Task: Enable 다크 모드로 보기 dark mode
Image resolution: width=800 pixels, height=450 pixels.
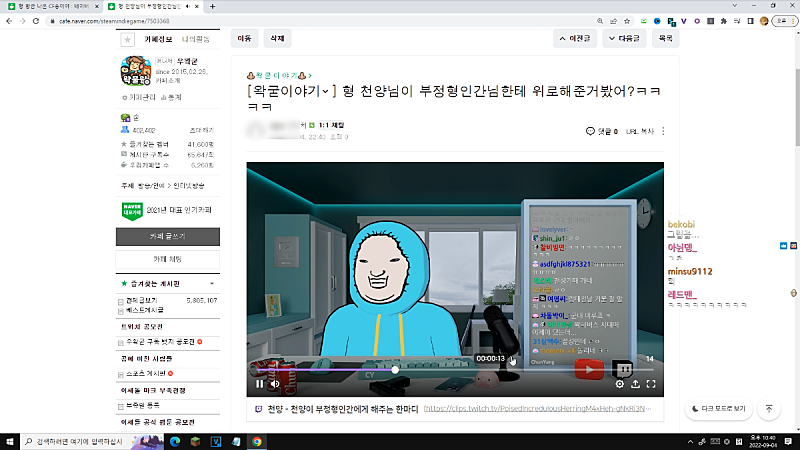Action: pos(719,409)
